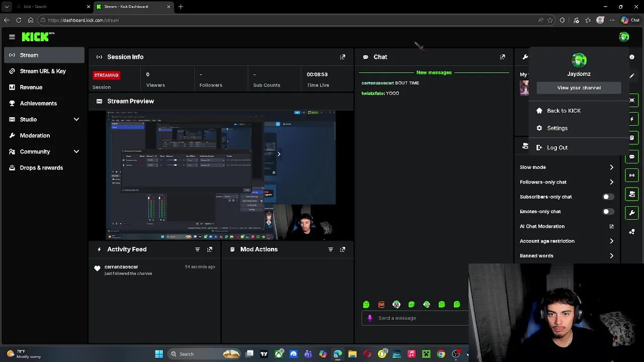Open the Followers-only chat options
Screen dimensions: 644x362
tap(567, 182)
